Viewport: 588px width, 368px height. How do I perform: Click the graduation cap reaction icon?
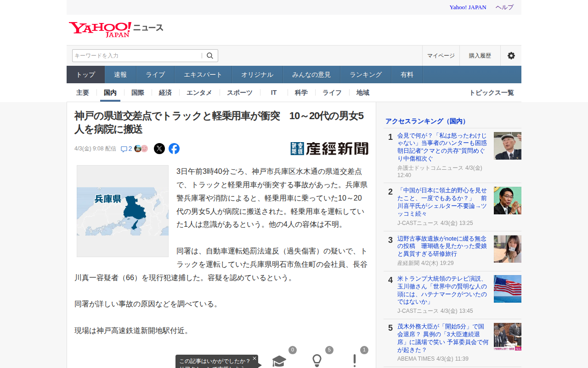[279, 361]
